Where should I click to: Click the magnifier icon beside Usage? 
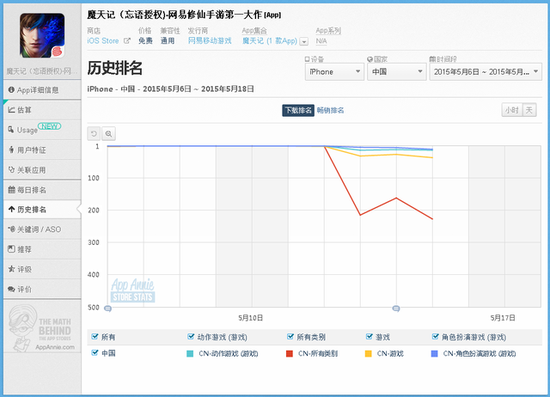pyautogui.click(x=11, y=129)
